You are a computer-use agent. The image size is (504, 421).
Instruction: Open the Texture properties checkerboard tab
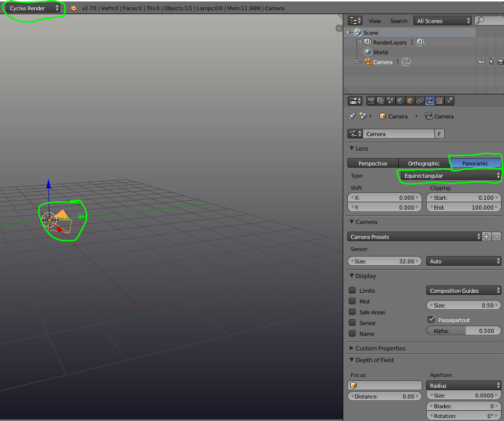pos(439,101)
